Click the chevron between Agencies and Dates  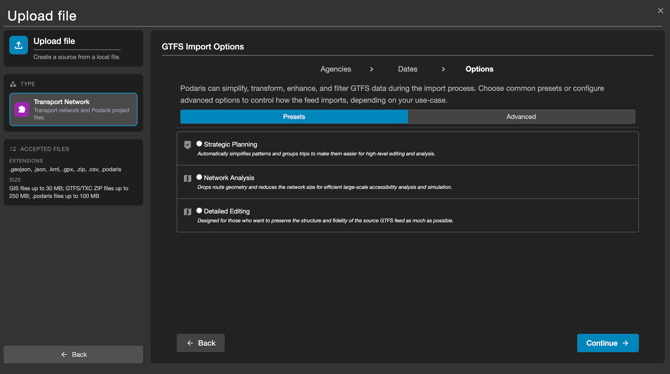(371, 69)
